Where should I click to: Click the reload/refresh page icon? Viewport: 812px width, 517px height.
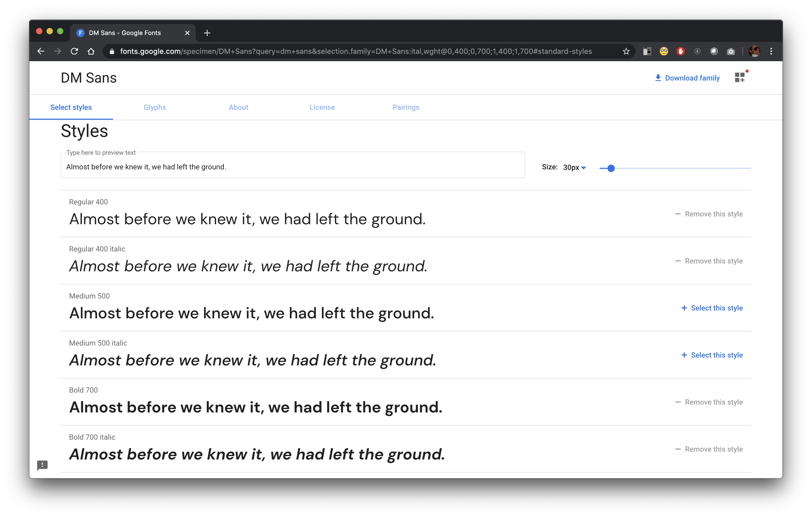click(75, 51)
